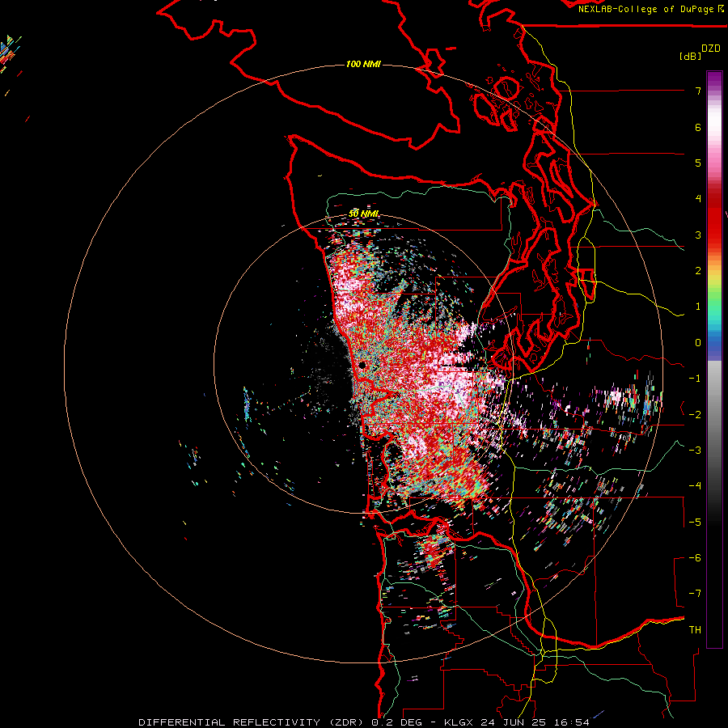The width and height of the screenshot is (728, 728).
Task: Pick the -5 dB tick label on scale
Action: 695,523
